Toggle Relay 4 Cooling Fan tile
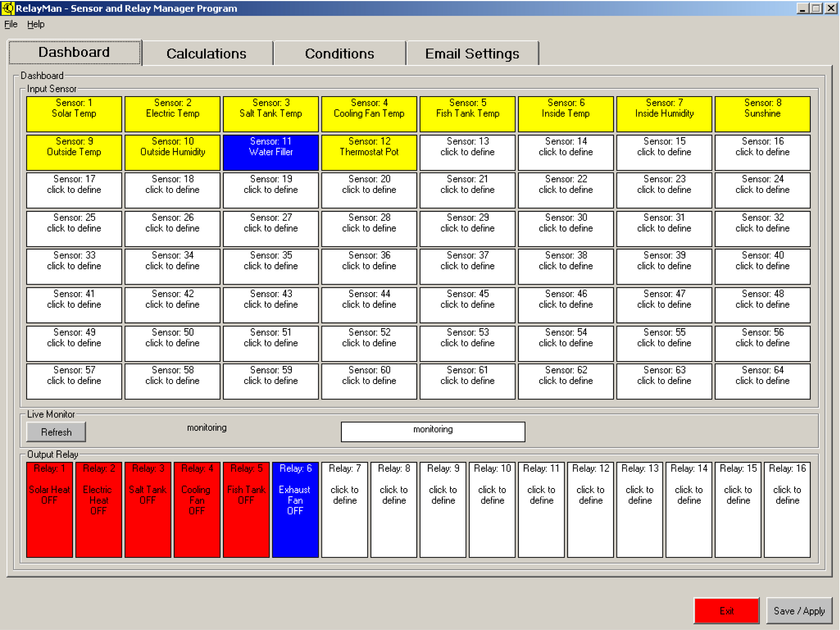The width and height of the screenshot is (840, 630). pos(197,509)
